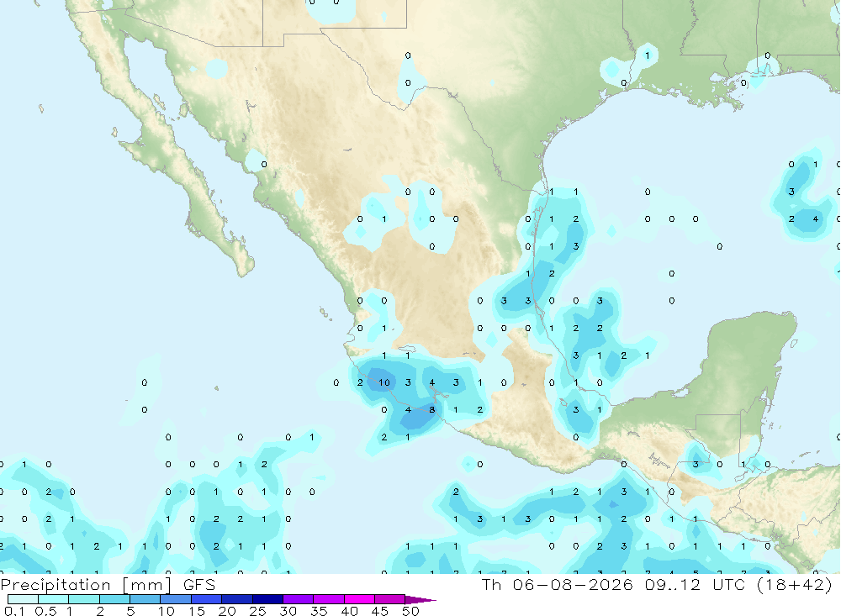This screenshot has height=616, width=841.
Task: Click the '35' legend scale label
Action: [319, 611]
